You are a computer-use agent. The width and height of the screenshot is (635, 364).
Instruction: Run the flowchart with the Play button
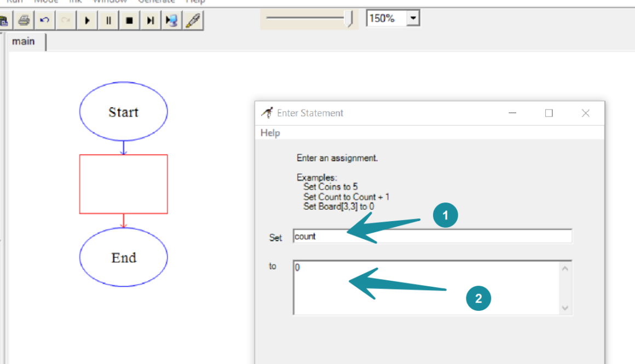87,20
